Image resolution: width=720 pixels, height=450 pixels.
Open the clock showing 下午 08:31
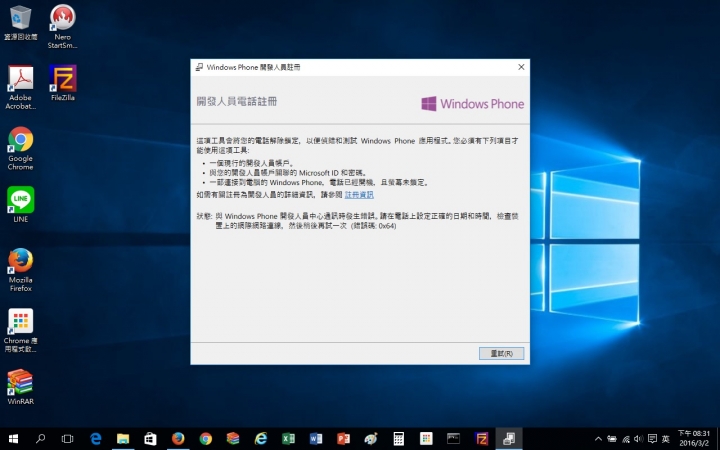[694, 439]
